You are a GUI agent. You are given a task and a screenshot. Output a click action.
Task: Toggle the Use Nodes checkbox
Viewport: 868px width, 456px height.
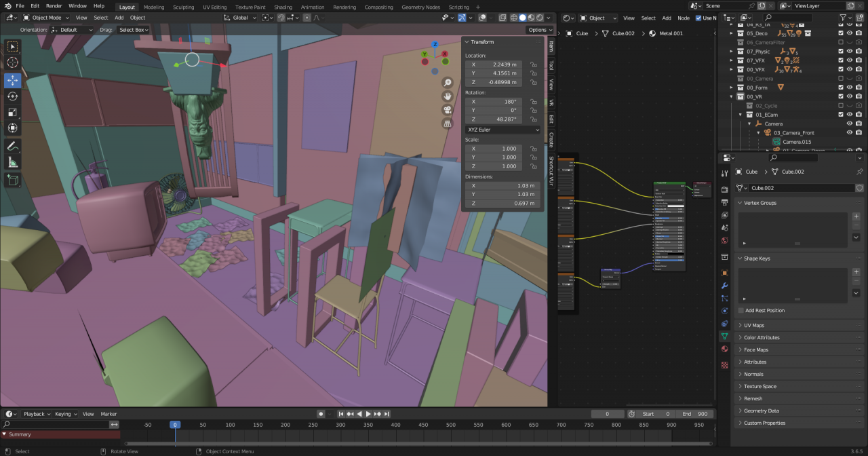point(699,18)
